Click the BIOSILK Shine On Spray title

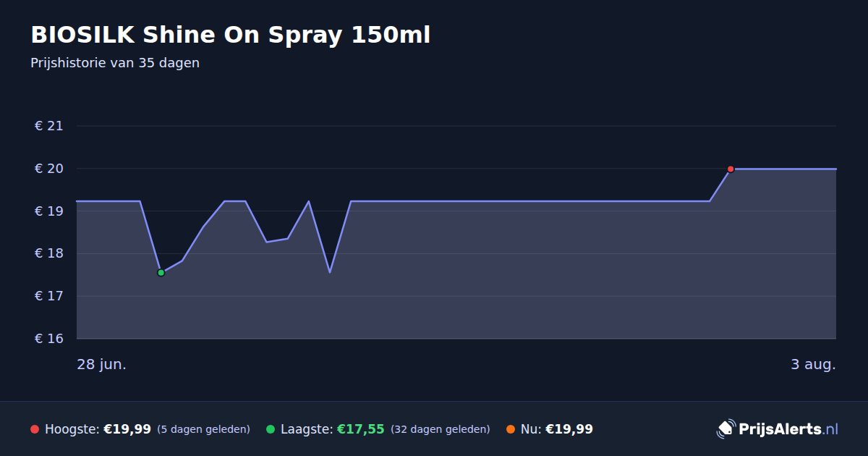coord(230,35)
